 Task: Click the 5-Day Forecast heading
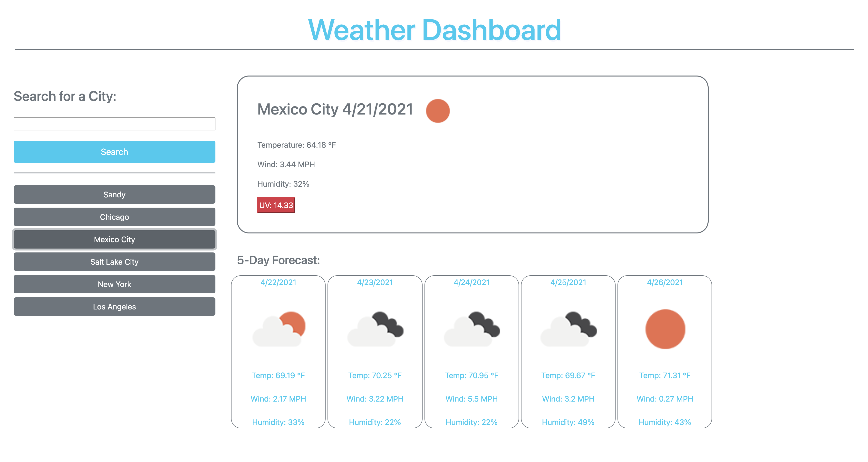tap(278, 260)
